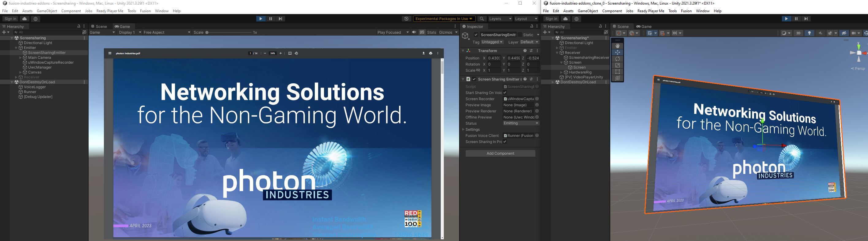Screen dimensions: 868x241
Task: Select the Scale tool in Scene toolbar
Action: click(x=617, y=65)
